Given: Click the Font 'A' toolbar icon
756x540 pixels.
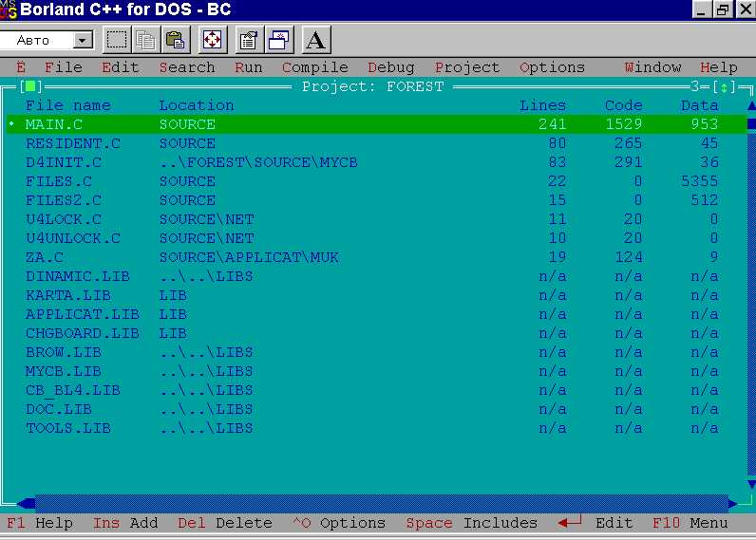Looking at the screenshot, I should click(316, 40).
